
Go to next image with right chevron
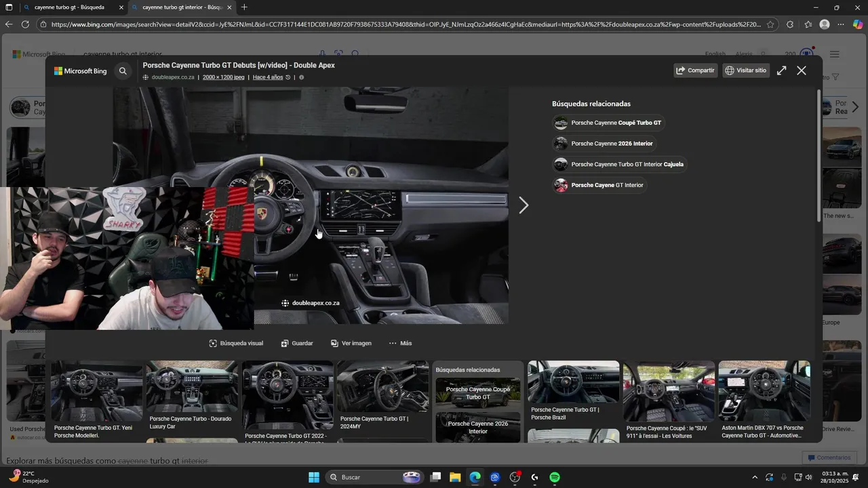524,205
